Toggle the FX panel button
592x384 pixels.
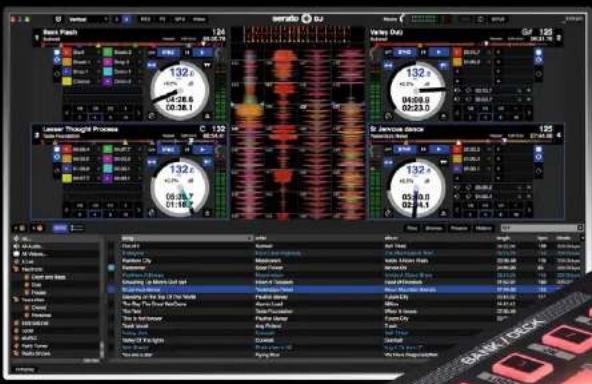[x=162, y=19]
